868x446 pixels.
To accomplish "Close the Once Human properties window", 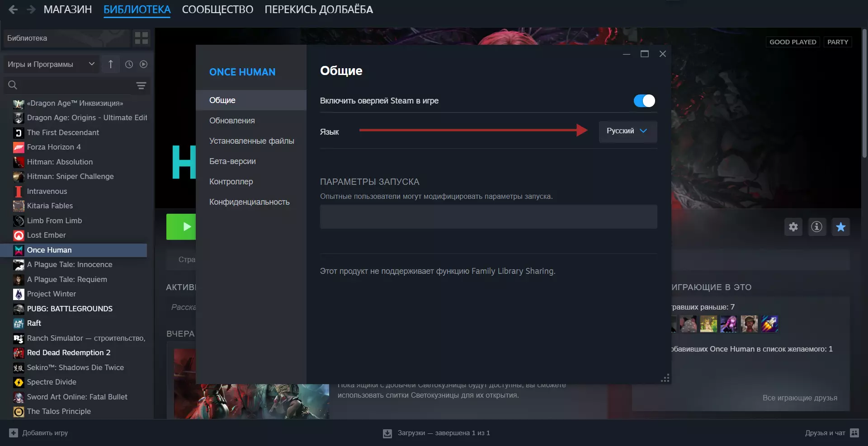I will tap(663, 54).
